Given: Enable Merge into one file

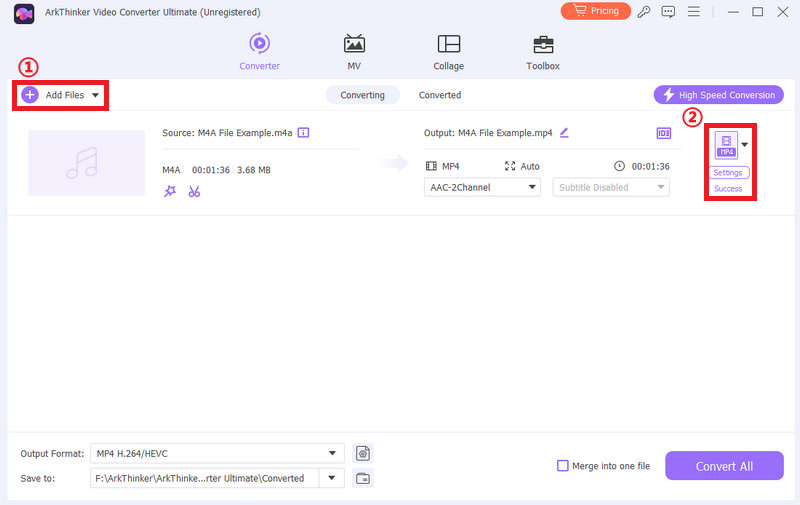Looking at the screenshot, I should coord(562,466).
